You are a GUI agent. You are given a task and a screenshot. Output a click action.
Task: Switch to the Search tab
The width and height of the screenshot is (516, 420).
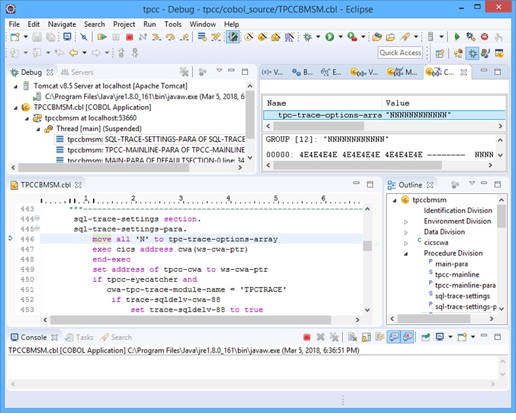(x=116, y=337)
